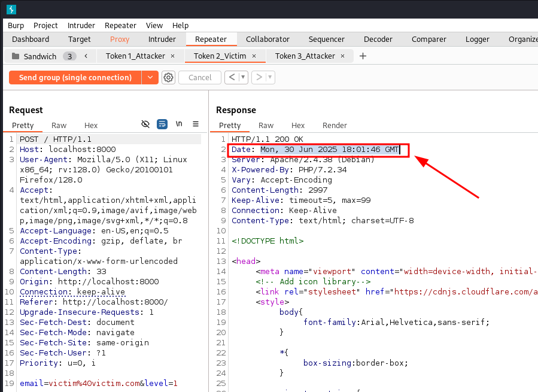Screen dimensions: 538x392
Task: Select the Response Raw view tab
Action: (x=266, y=126)
